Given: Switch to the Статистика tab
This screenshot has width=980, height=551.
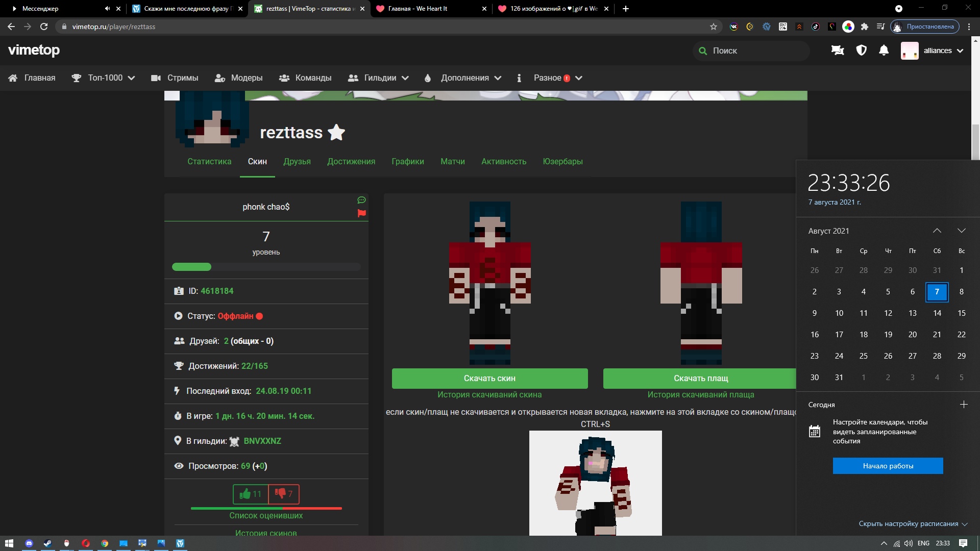Looking at the screenshot, I should (209, 162).
